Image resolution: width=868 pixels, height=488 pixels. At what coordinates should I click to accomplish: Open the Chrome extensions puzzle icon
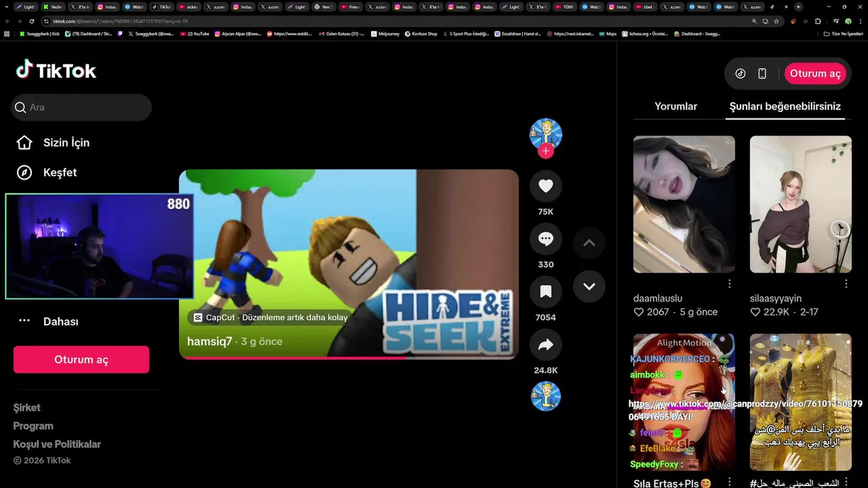[x=817, y=21]
